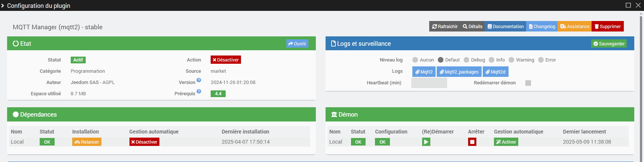Relaunch dependencies with the Relancer button

click(87, 142)
